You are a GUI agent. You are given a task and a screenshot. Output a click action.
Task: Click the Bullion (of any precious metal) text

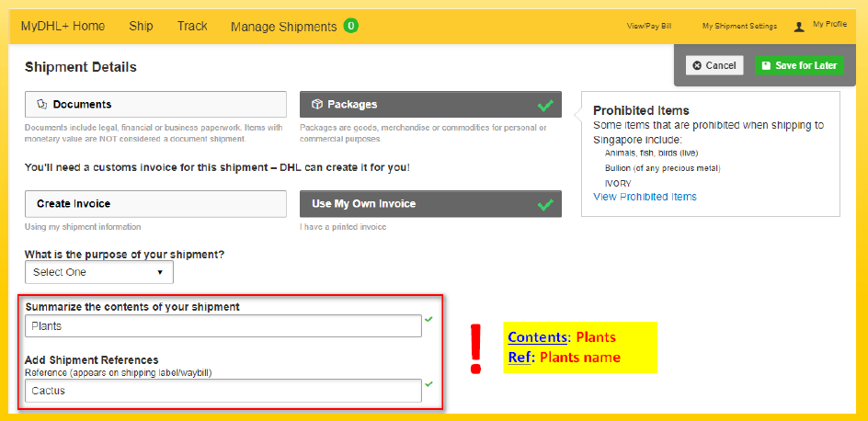[663, 167]
